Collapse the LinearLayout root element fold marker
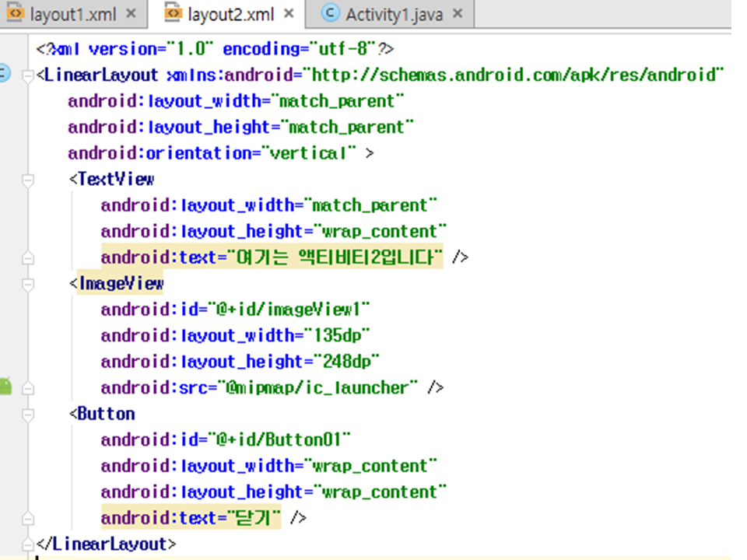Image resolution: width=747 pixels, height=560 pixels. (x=29, y=75)
